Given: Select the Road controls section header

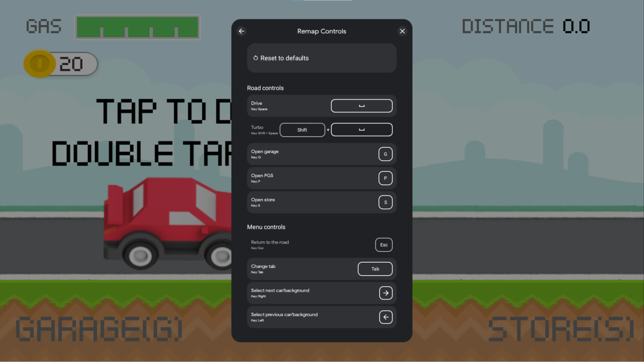Looking at the screenshot, I should (x=265, y=88).
